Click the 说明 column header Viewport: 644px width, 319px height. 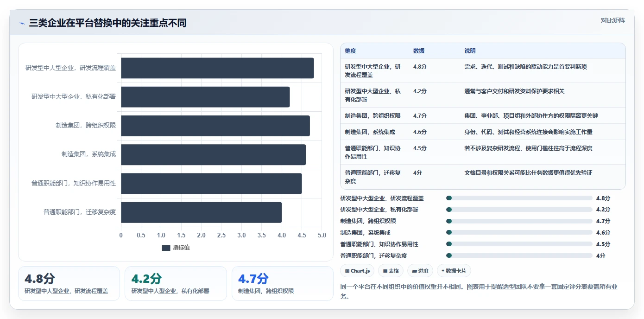(x=470, y=51)
